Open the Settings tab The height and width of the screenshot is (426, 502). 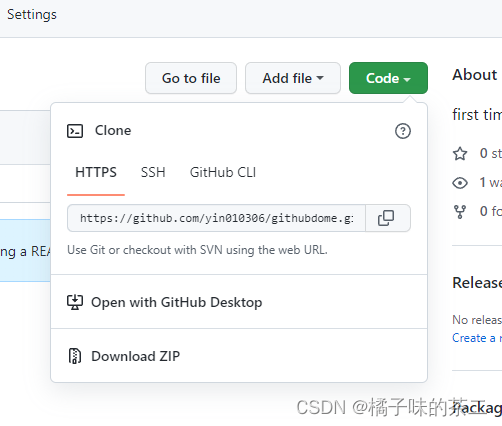[x=32, y=14]
